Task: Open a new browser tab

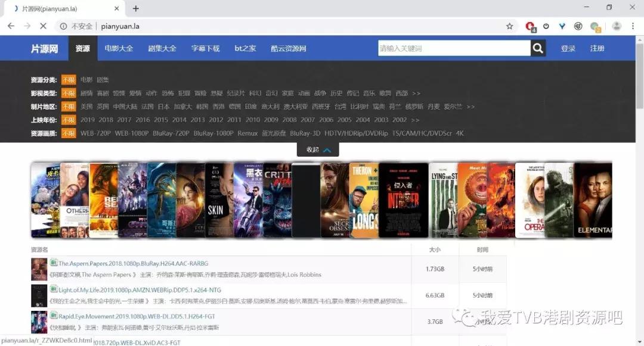Action: [135, 8]
